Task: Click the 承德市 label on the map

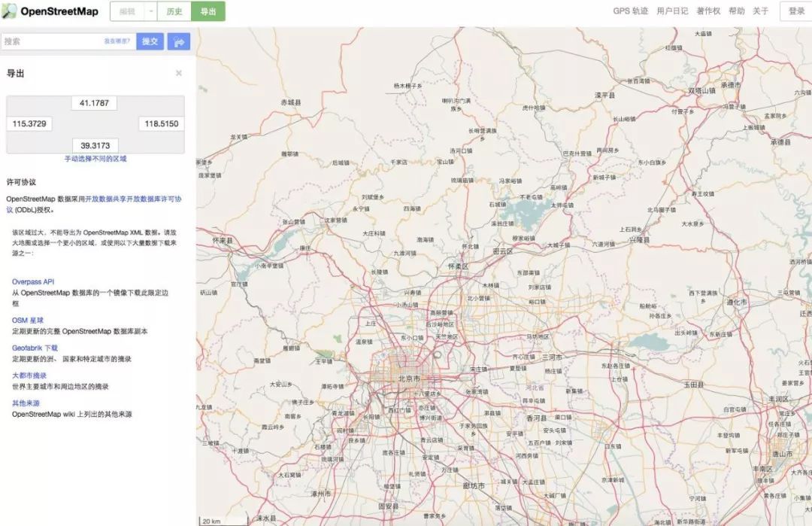Action: click(731, 85)
